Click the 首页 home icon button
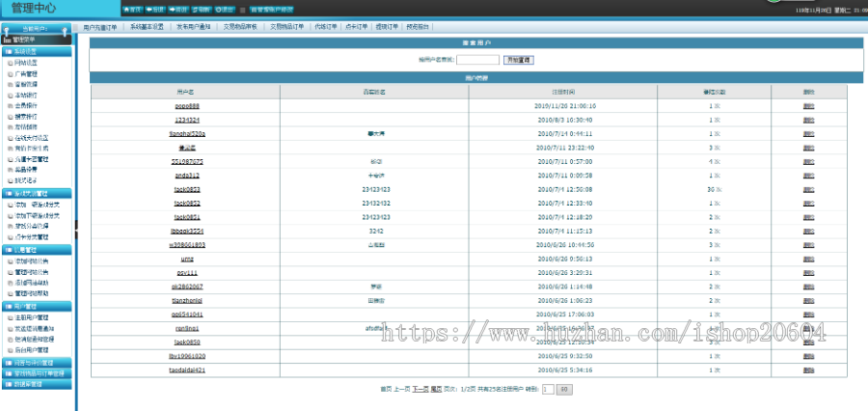Viewport: 868px width, 411px height. pyautogui.click(x=132, y=10)
